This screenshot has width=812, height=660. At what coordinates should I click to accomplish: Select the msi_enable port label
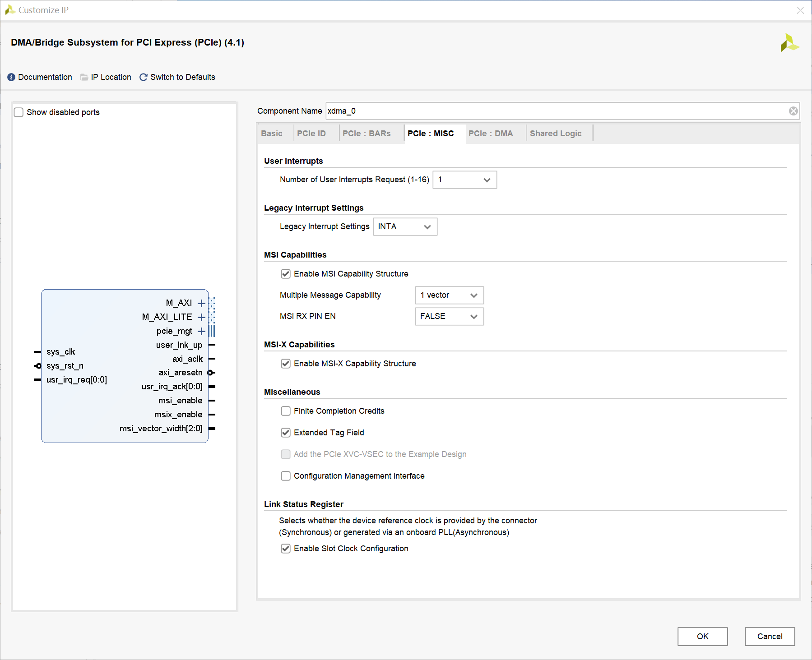coord(180,401)
